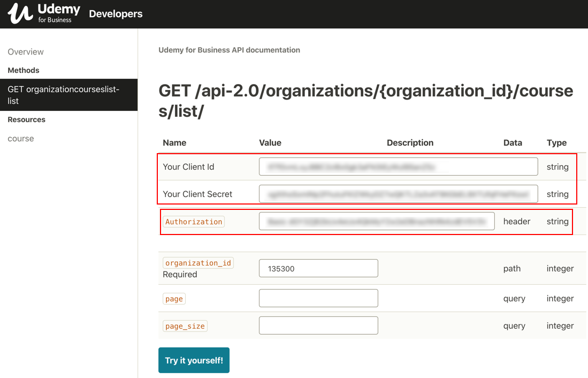Click the path data cell in organization_id row
Screen dimensions: 588x378
[x=512, y=268]
